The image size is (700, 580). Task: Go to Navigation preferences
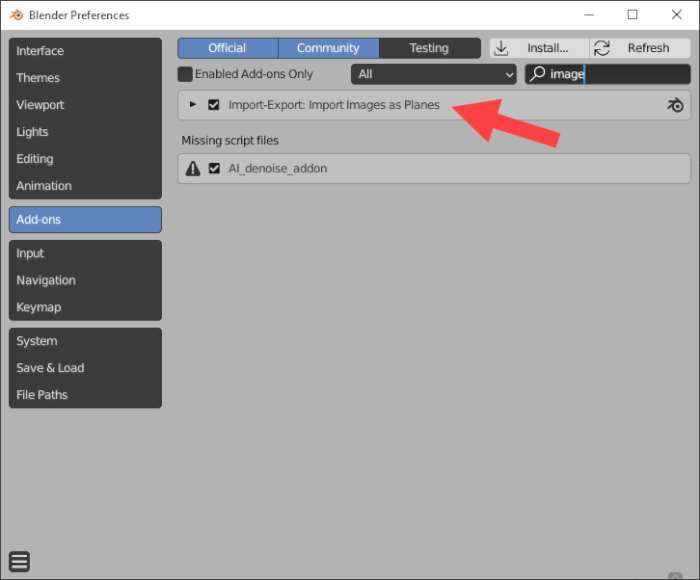click(x=85, y=280)
